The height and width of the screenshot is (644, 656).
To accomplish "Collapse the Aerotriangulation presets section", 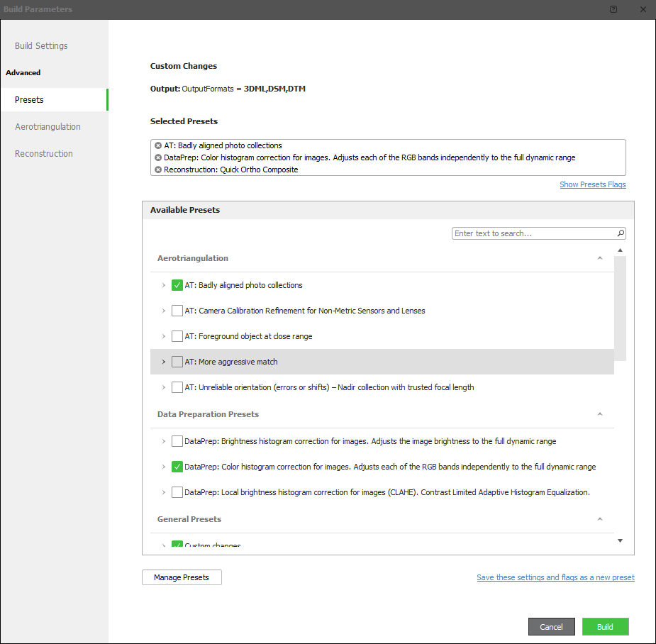I will coord(599,258).
